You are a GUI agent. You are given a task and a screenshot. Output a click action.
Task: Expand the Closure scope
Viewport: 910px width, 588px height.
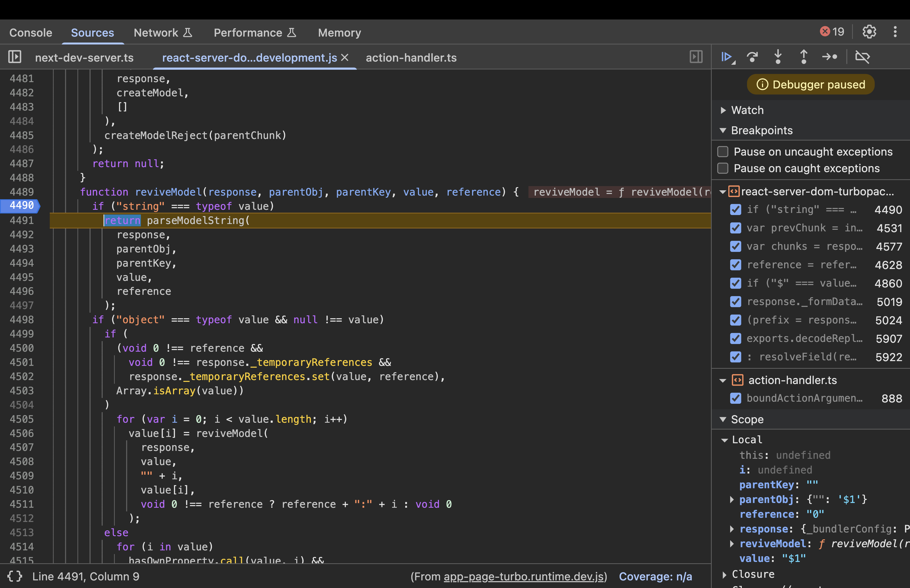[x=725, y=574]
